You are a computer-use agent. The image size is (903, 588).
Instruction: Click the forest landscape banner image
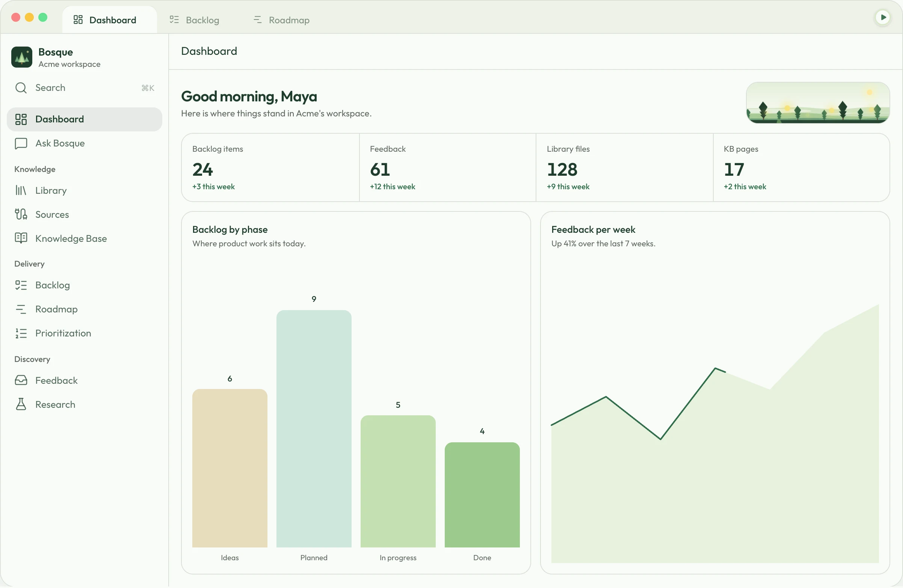tap(818, 103)
